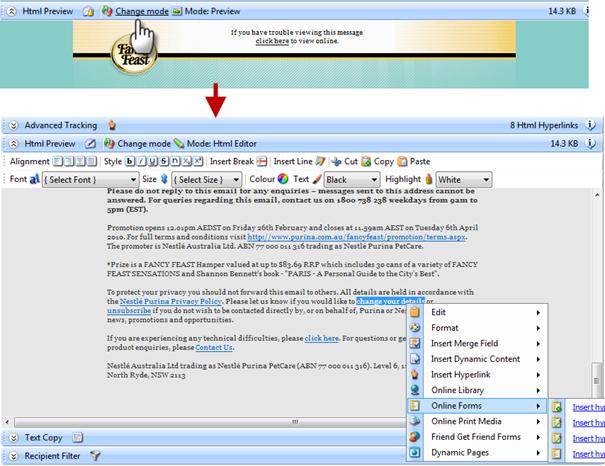605x466 pixels.
Task: Open the Colour wheel picker
Action: 283,179
